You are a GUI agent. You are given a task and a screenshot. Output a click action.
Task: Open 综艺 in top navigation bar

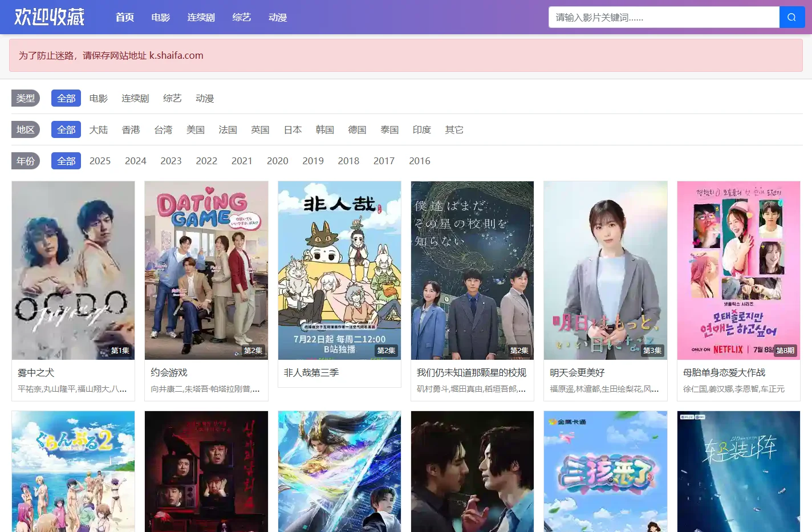click(242, 17)
